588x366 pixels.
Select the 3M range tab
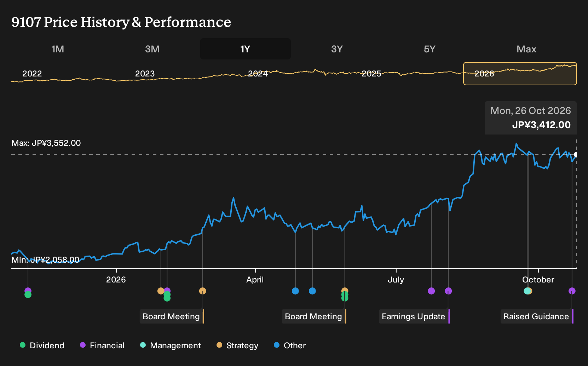152,49
